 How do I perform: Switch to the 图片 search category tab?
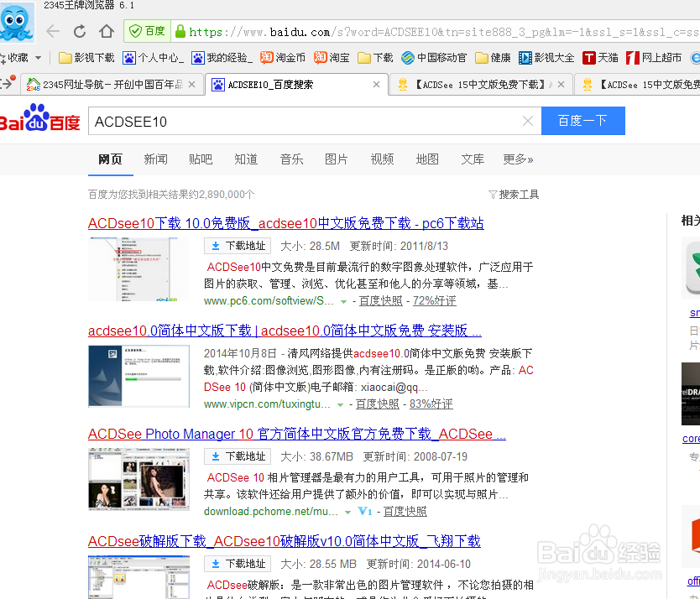click(x=336, y=159)
